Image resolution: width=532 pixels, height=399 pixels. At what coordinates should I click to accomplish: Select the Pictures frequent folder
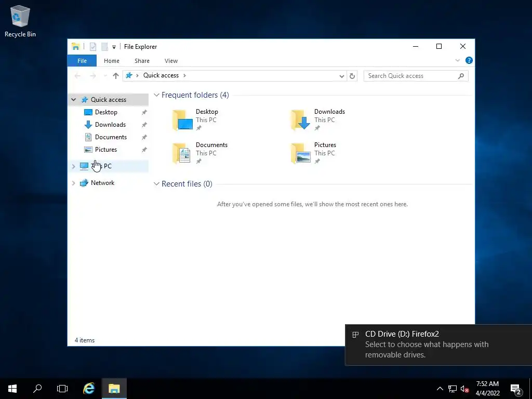click(313, 153)
